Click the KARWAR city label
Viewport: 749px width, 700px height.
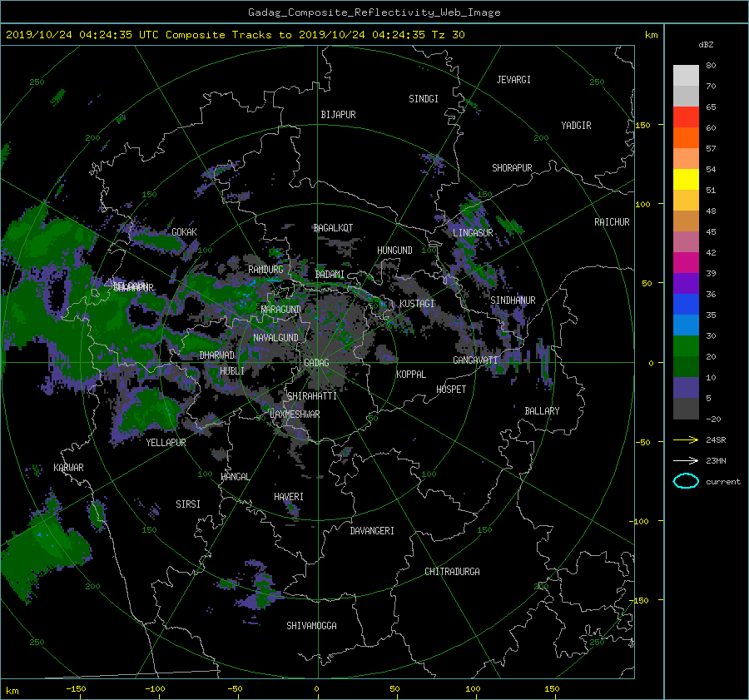point(69,468)
